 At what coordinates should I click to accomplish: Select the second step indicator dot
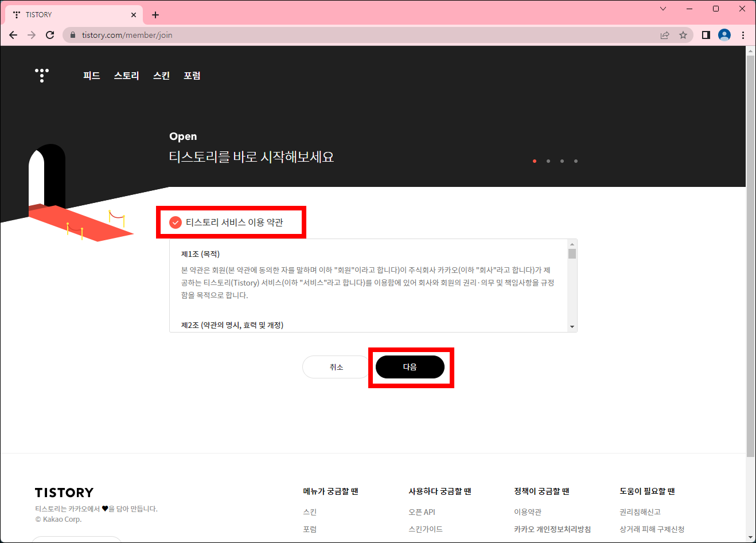click(x=548, y=161)
